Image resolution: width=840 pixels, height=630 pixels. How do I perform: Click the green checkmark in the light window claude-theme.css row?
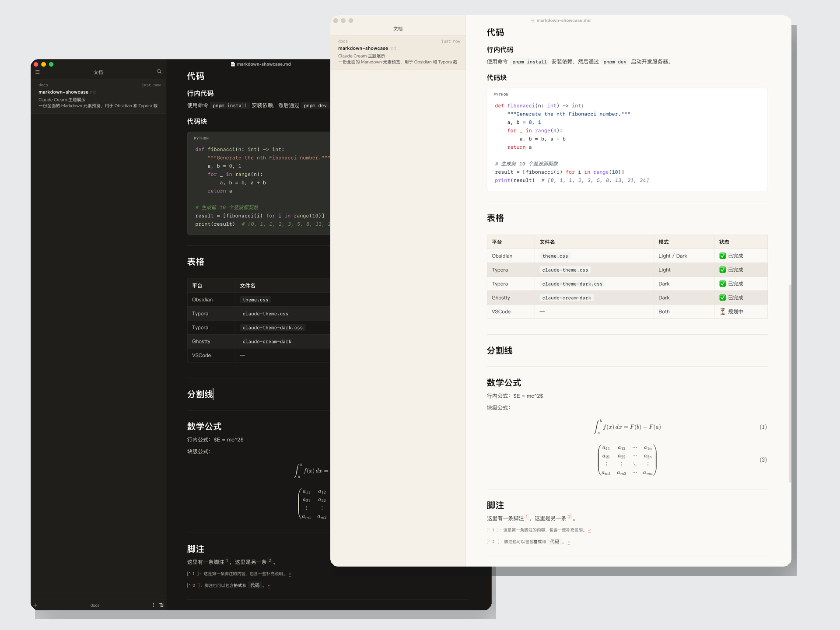[723, 270]
